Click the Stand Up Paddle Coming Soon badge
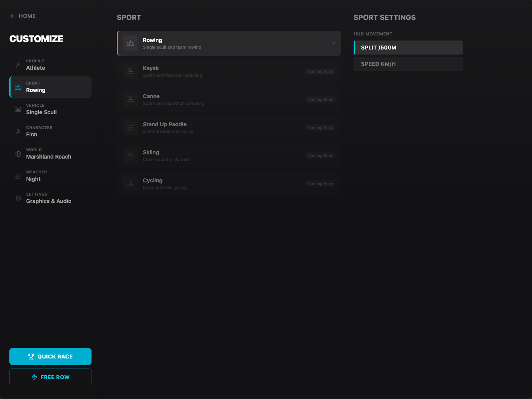 [321, 127]
